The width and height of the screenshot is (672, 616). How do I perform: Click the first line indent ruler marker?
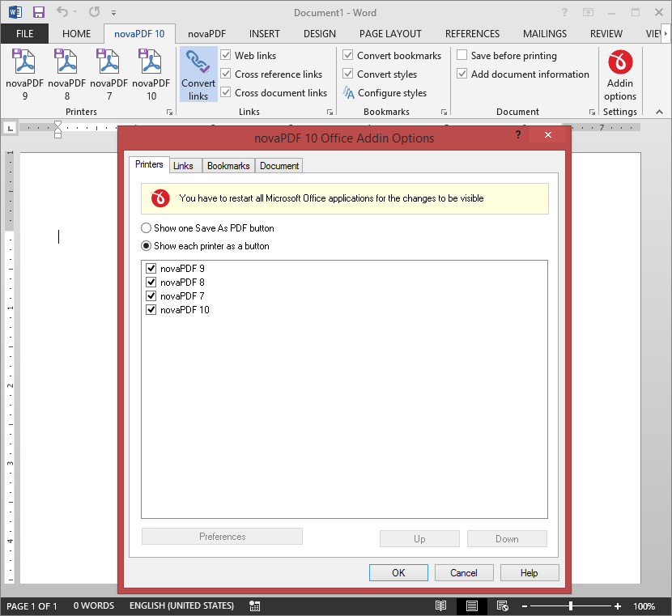pyautogui.click(x=57, y=125)
